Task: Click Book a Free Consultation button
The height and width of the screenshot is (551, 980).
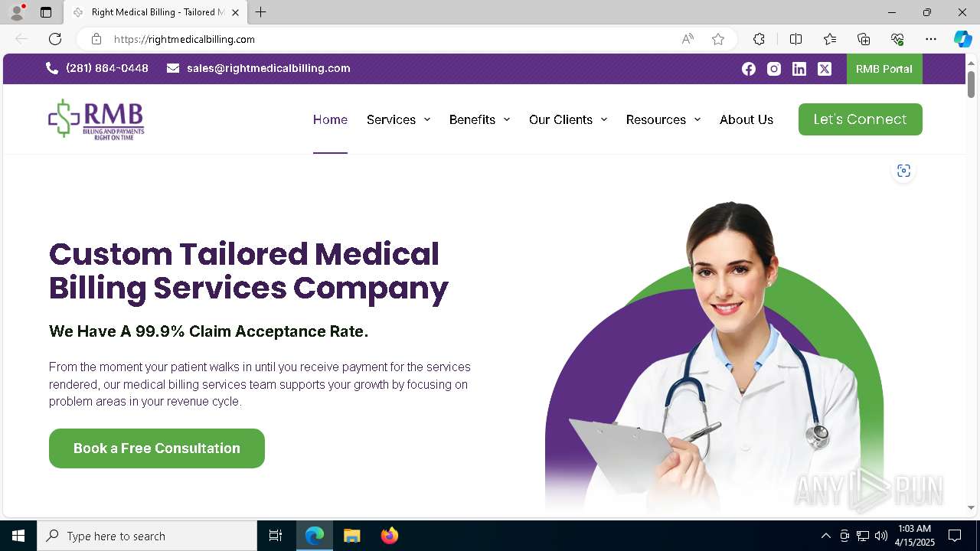Action: pyautogui.click(x=157, y=448)
